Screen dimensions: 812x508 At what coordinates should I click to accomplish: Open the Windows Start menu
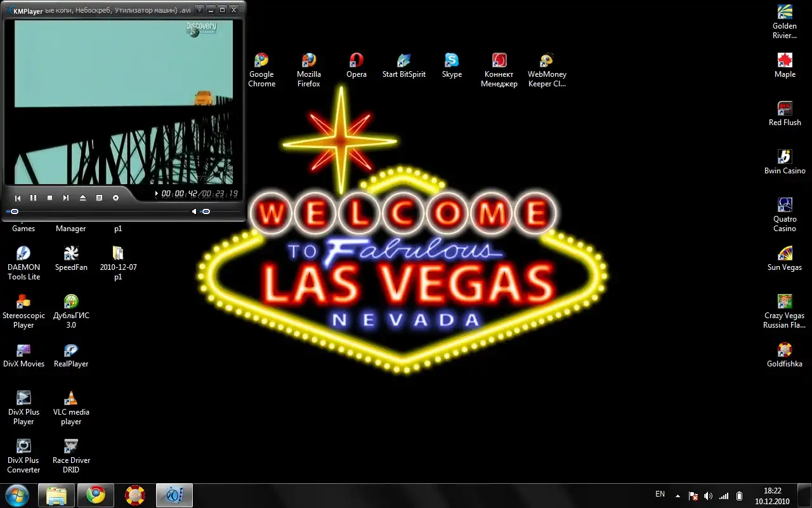[x=17, y=495]
